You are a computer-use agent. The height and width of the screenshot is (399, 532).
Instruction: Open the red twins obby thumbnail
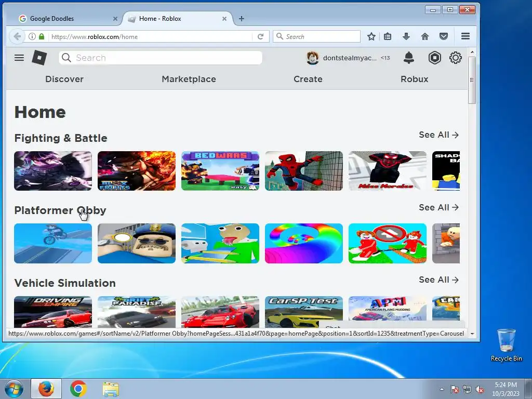point(388,243)
